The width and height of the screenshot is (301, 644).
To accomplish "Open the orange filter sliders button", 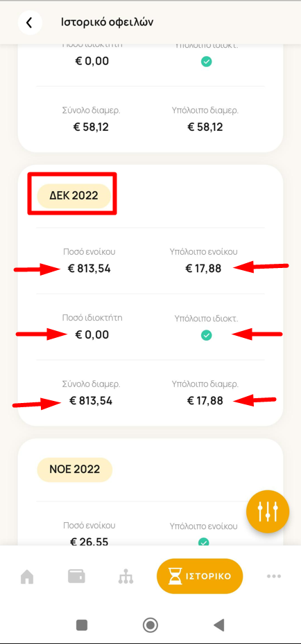I will 268,511.
